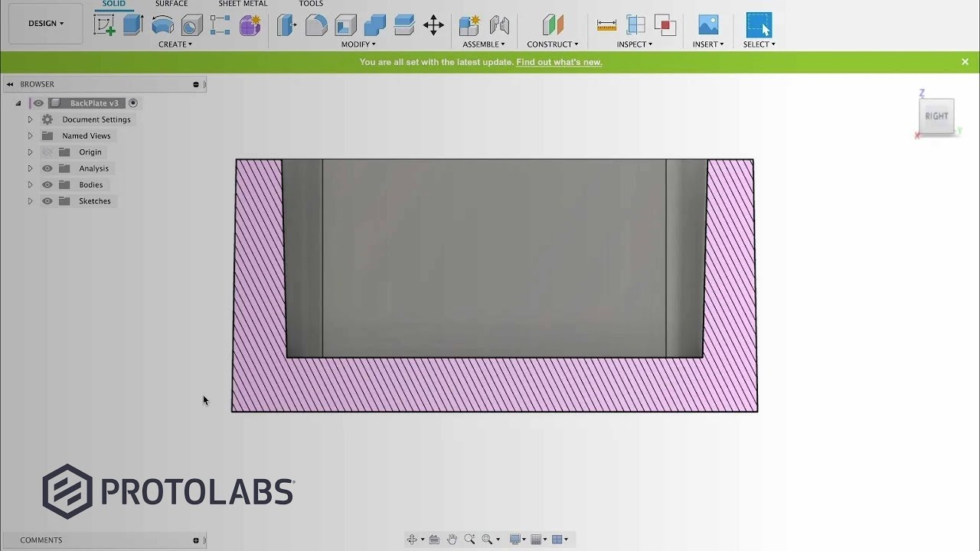
Task: Show the hidden Origin folder
Action: (x=47, y=152)
